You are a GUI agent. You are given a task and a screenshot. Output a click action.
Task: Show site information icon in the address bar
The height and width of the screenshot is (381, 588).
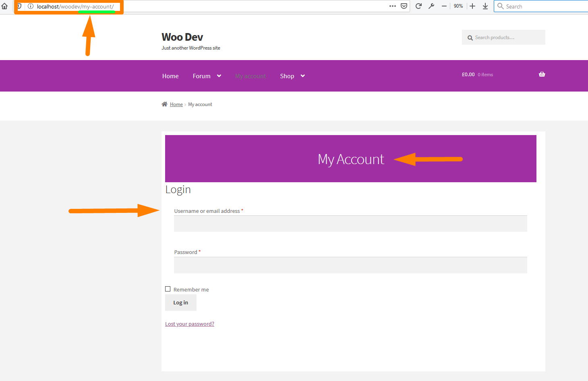pyautogui.click(x=30, y=6)
